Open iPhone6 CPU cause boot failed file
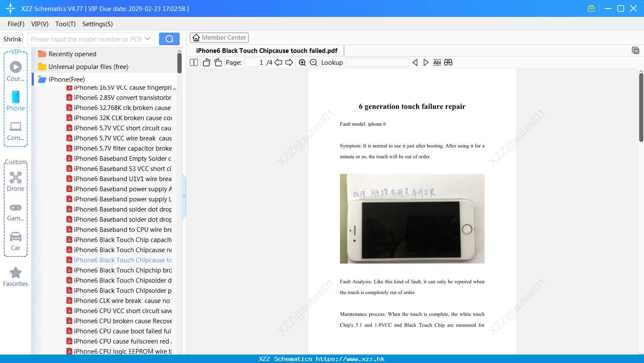The height and width of the screenshot is (363, 644). coord(119,331)
